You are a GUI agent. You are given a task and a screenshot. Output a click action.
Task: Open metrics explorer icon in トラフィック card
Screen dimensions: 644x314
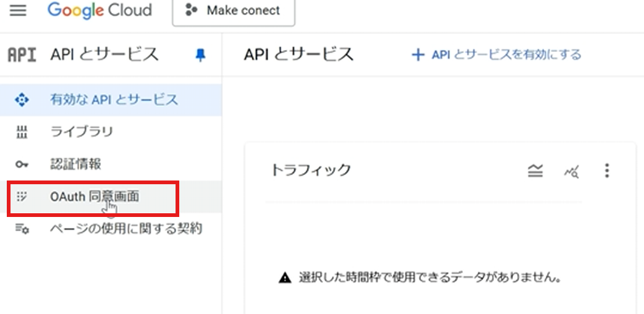[571, 171]
